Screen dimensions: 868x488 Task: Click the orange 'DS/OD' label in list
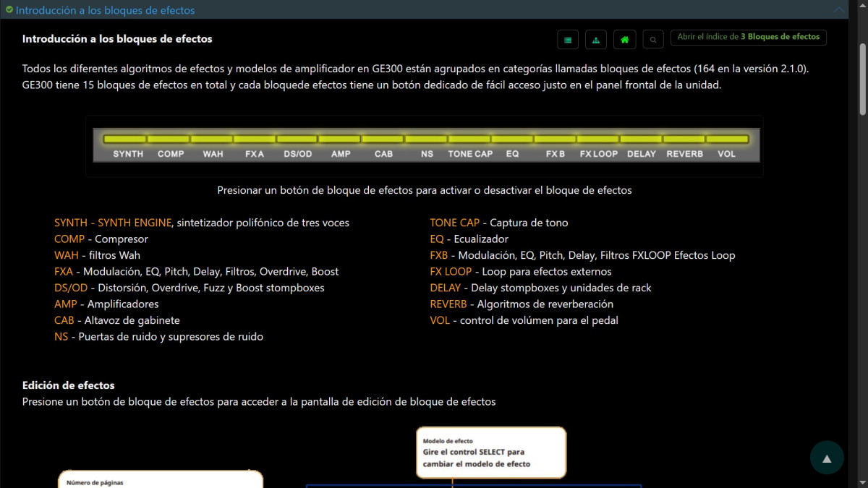(71, 288)
